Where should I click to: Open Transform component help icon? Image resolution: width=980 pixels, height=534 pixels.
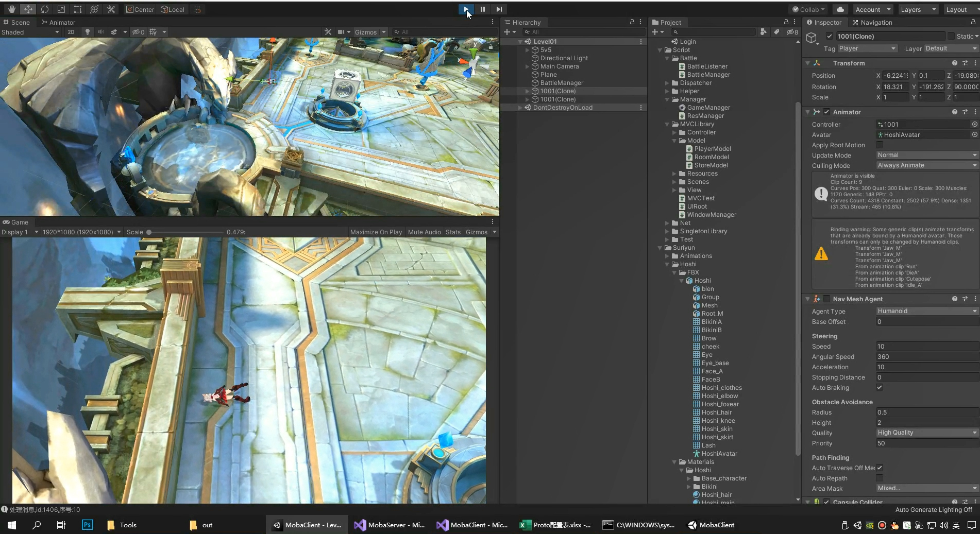click(954, 63)
